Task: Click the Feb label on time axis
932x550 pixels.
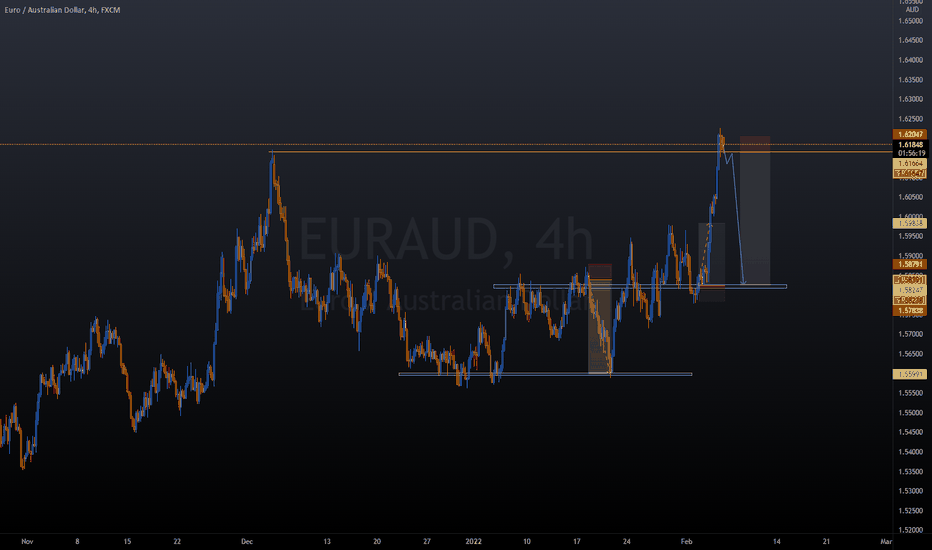Action: (x=687, y=542)
